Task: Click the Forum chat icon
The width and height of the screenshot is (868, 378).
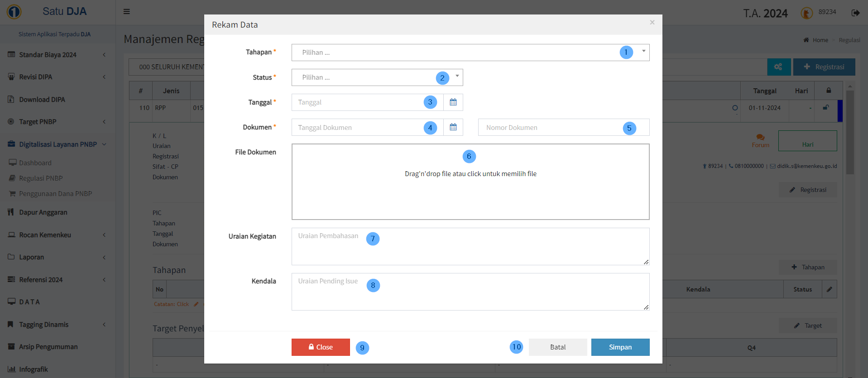Action: point(760,138)
